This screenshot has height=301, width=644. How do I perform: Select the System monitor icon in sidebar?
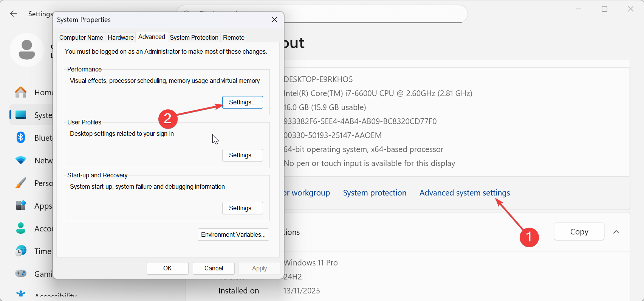(x=21, y=115)
